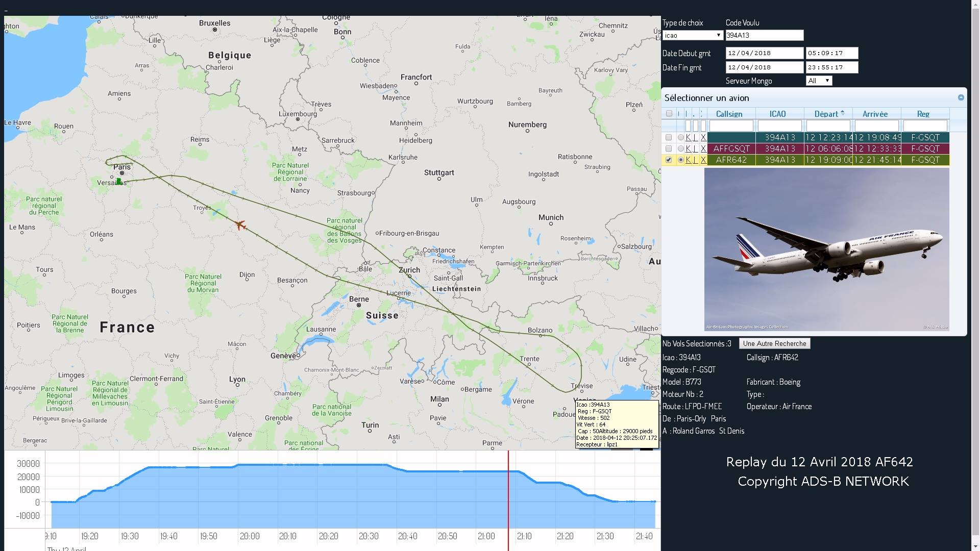Click the Air France aircraft photo

826,249
